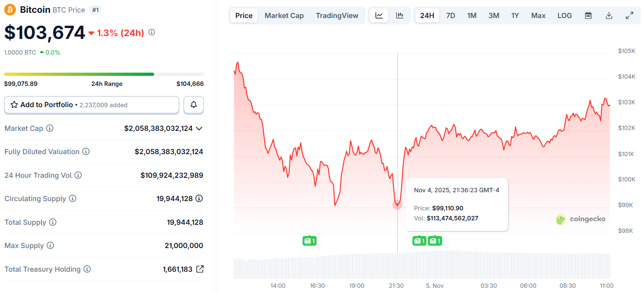Switch to candlestick chart view icon

(400, 16)
